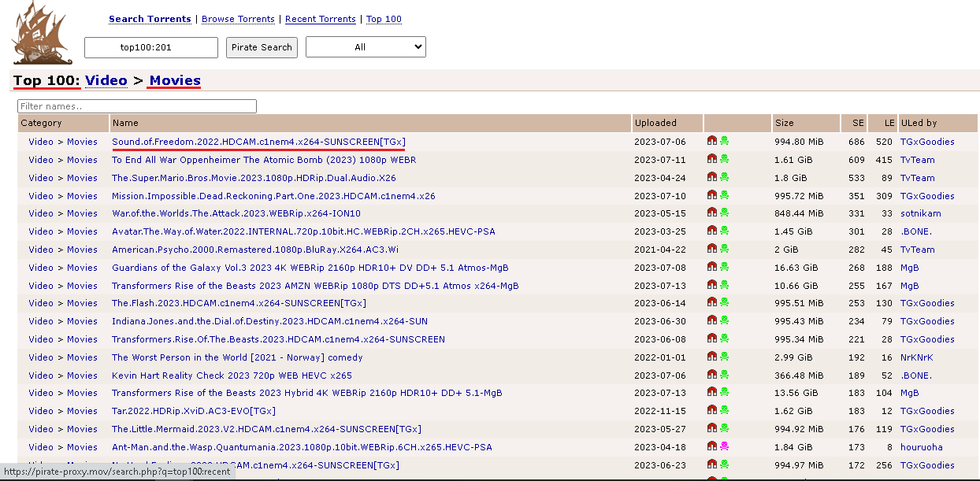Image resolution: width=980 pixels, height=481 pixels.
Task: Open uploader sotnikam profile link
Action: coord(920,213)
